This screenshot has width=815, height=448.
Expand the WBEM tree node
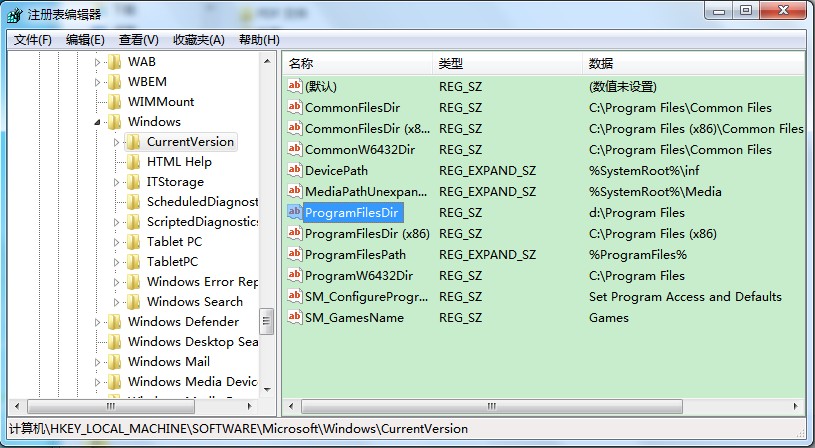pos(97,82)
